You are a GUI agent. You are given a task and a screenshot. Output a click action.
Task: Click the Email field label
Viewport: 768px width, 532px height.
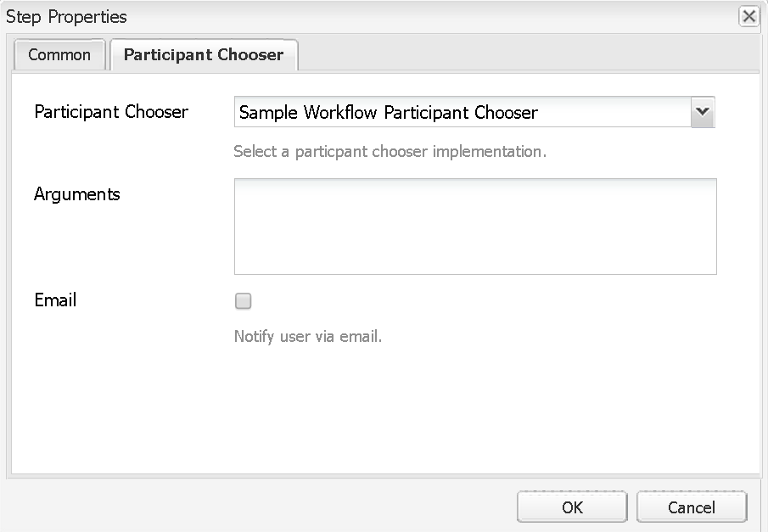click(55, 300)
